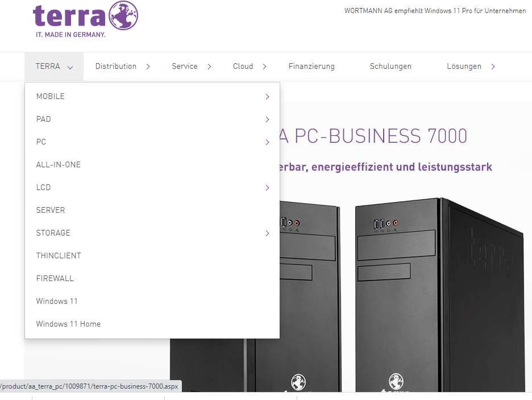
Task: Open the Windows 11 entry
Action: point(57,301)
